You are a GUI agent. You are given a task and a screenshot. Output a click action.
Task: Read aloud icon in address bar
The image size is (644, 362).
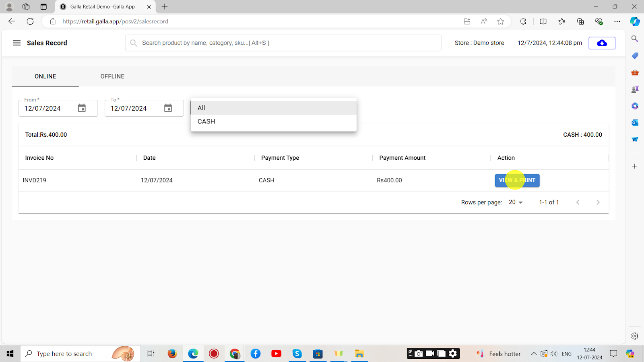(484, 21)
